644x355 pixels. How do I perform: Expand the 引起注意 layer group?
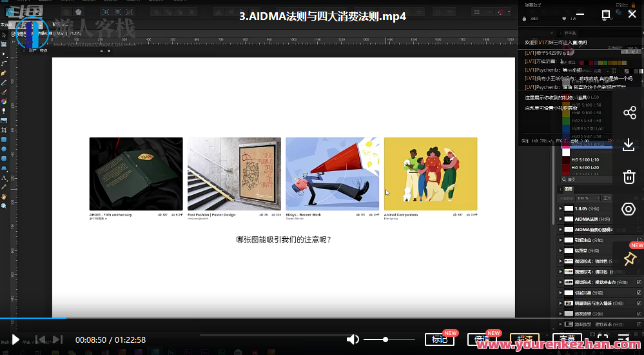pos(561,240)
